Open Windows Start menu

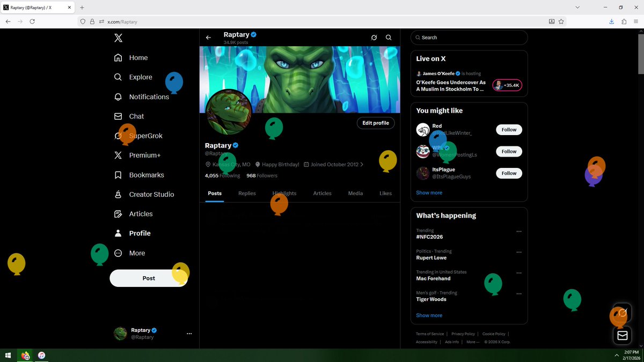pyautogui.click(x=8, y=356)
